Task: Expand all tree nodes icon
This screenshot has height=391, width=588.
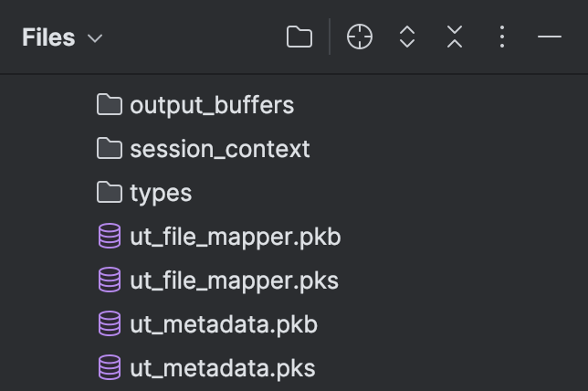Action: click(407, 37)
